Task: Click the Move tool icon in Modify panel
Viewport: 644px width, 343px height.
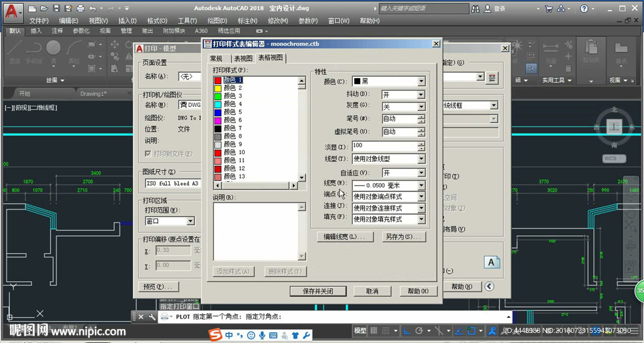Action: coord(114,44)
